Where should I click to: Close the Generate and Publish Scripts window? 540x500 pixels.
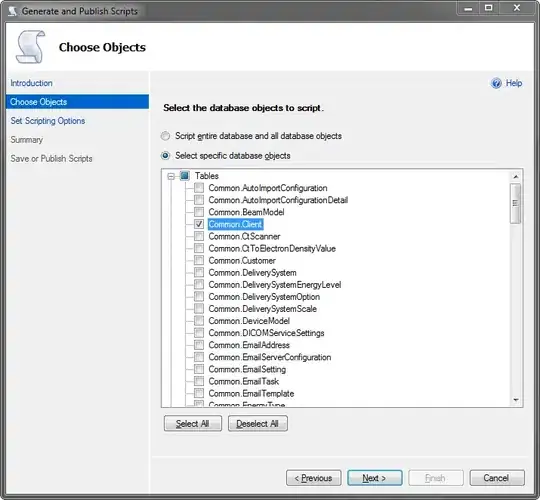[517, 8]
